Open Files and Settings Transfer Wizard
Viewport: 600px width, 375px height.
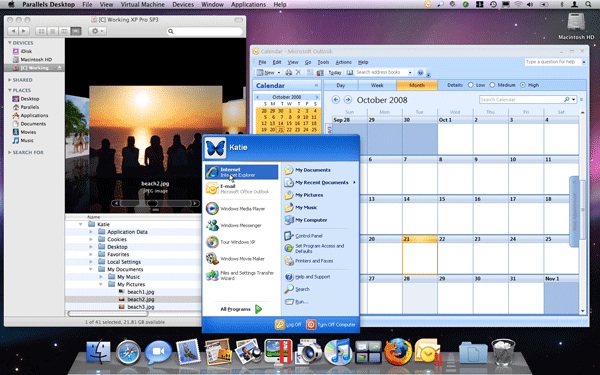click(x=240, y=276)
